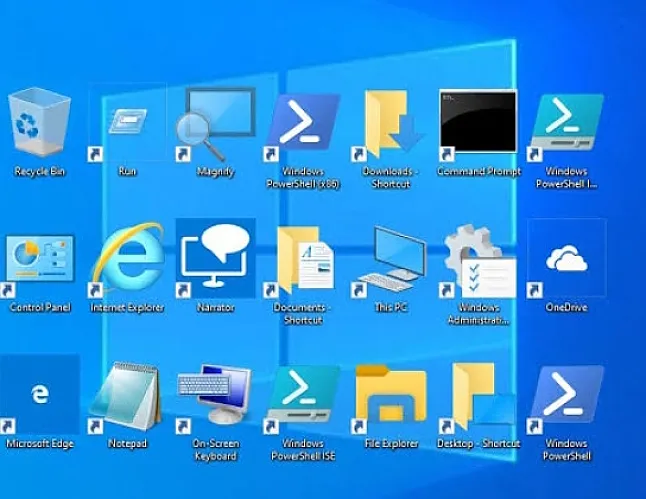Select the On-Screen Keyboard icon
This screenshot has width=646, height=499.
pos(214,398)
